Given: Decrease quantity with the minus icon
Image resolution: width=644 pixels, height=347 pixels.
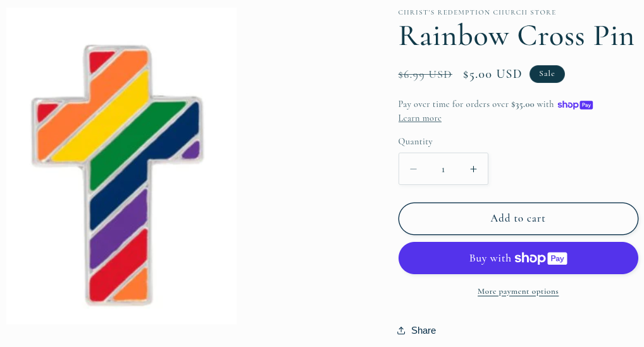Looking at the screenshot, I should (413, 169).
